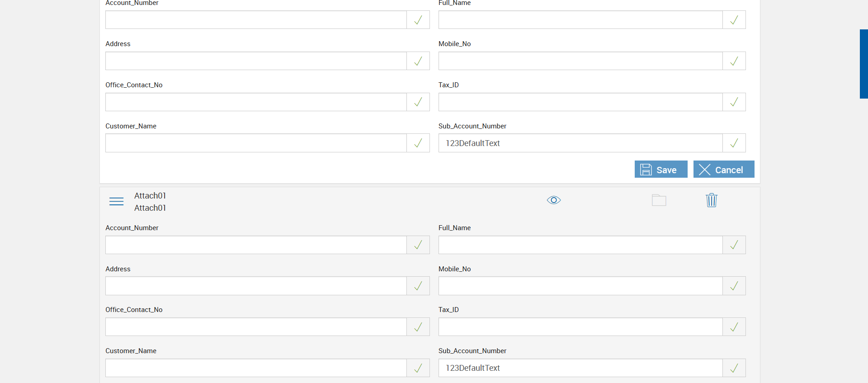Image resolution: width=868 pixels, height=383 pixels.
Task: Confirm Full_Name checkmark in Attach01 section
Action: pos(734,245)
